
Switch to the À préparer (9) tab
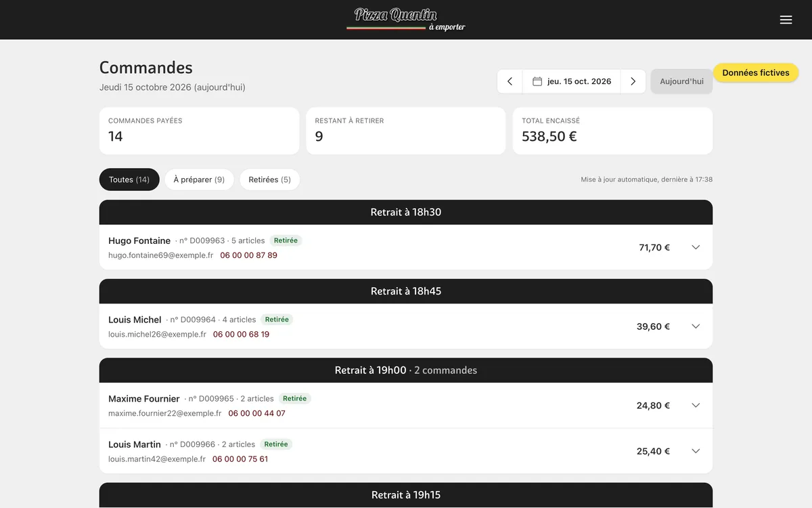[199, 179]
